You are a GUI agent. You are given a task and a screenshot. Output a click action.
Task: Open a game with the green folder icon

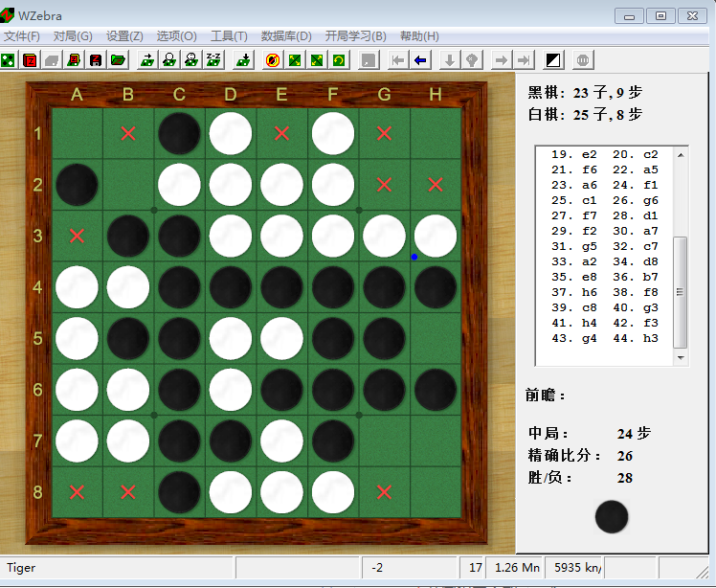point(118,59)
